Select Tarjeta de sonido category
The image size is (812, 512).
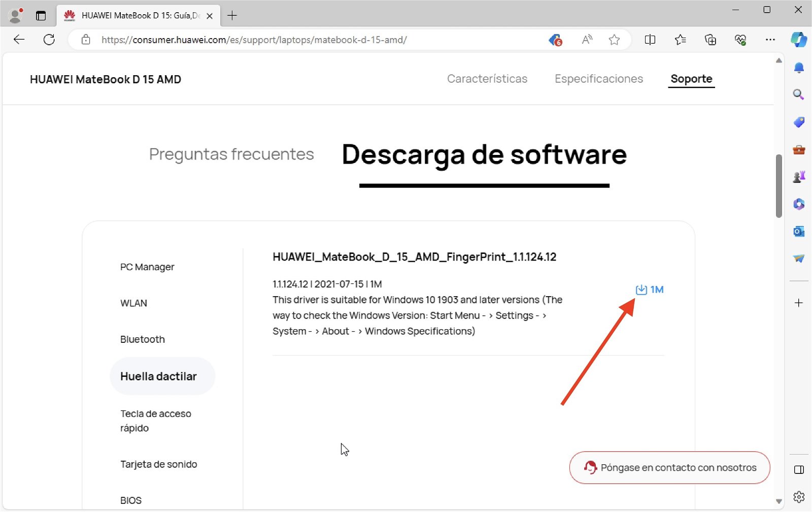pos(158,464)
